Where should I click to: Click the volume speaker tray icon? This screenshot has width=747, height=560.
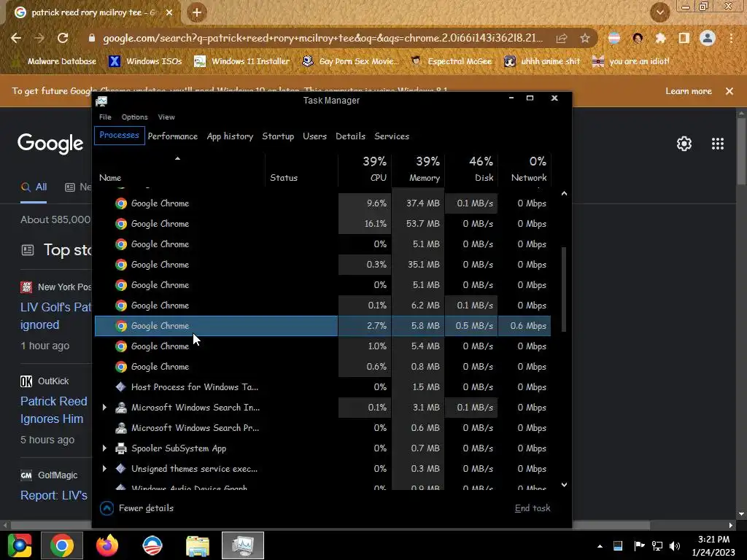675,545
